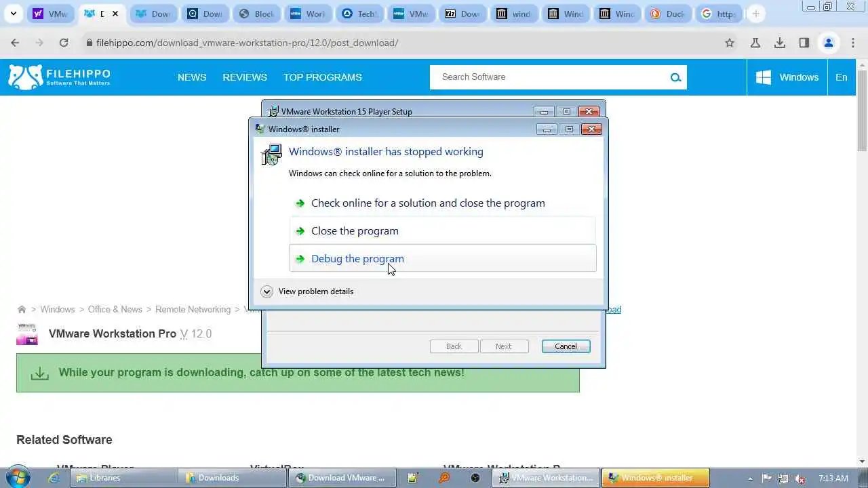This screenshot has height=488, width=868.
Task: Open the REVIEWS menu
Action: [245, 77]
